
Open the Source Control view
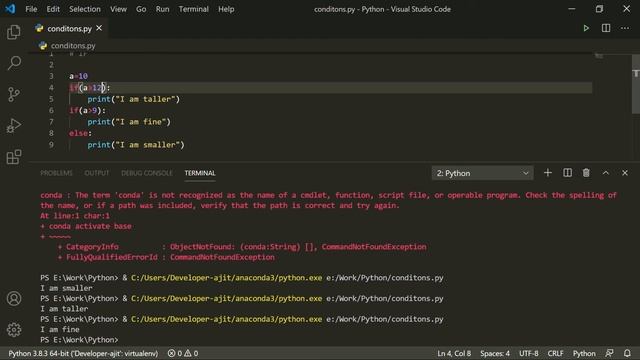(x=13, y=94)
